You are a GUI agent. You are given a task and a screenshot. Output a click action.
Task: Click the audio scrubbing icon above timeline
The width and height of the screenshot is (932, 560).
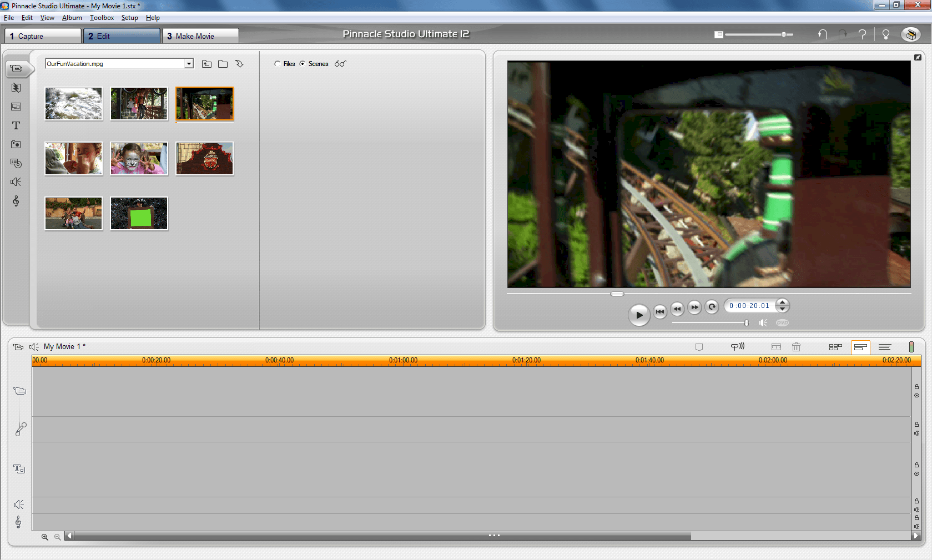737,347
